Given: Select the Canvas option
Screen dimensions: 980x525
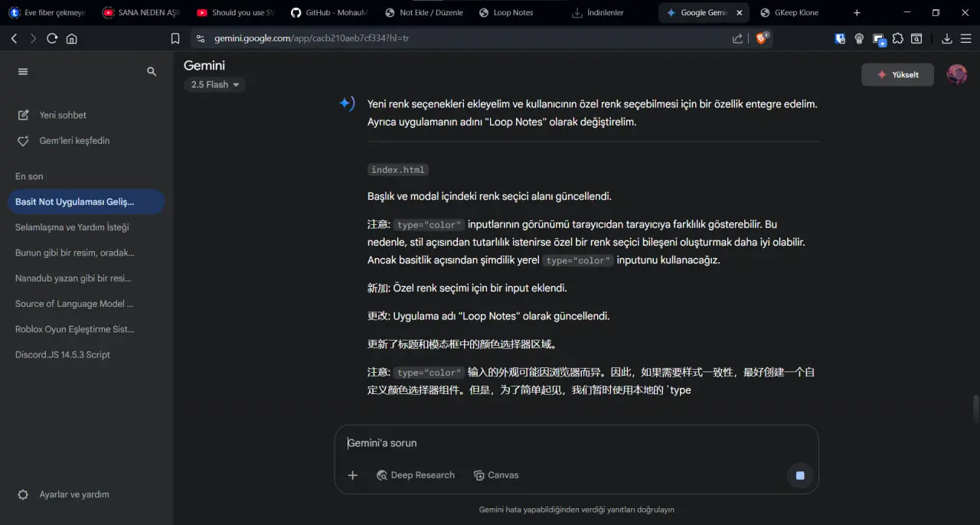Looking at the screenshot, I should (496, 475).
